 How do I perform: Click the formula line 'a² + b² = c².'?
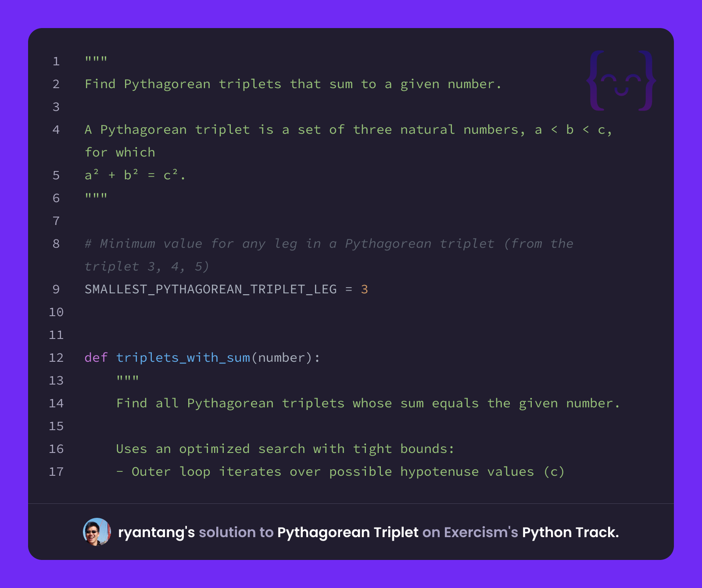pos(135,175)
